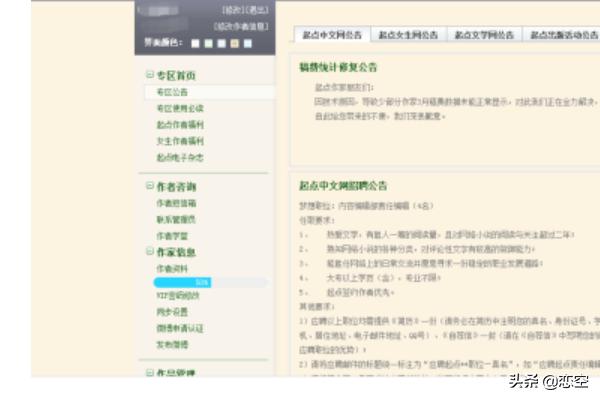
Task: Click the 起点中文网招聘公告 announcement heading
Action: [x=343, y=186]
